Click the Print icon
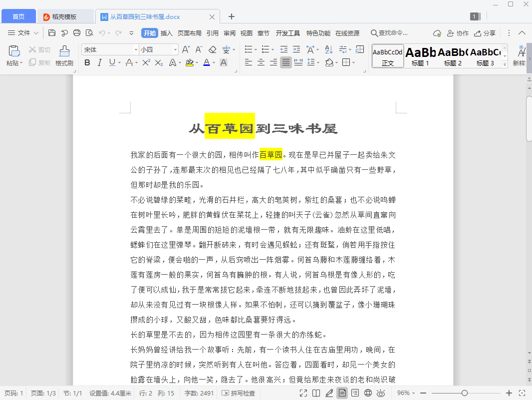 click(77, 33)
